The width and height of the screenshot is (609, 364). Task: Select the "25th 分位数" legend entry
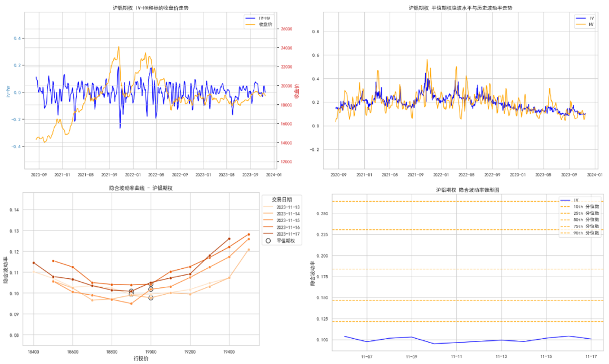(580, 214)
